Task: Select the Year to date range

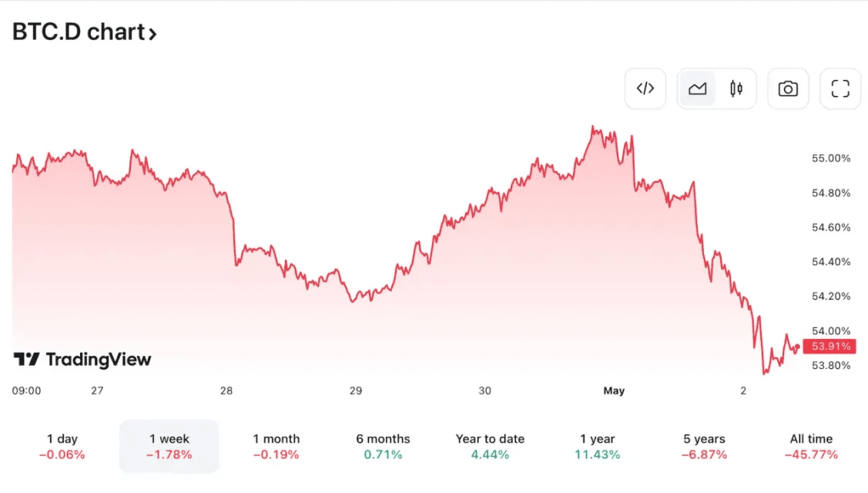Action: coord(490,447)
